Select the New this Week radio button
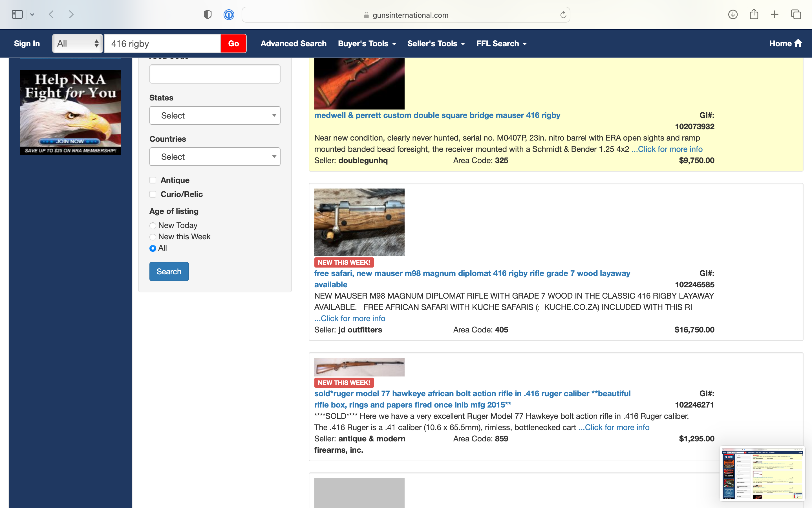812x508 pixels. click(x=153, y=237)
